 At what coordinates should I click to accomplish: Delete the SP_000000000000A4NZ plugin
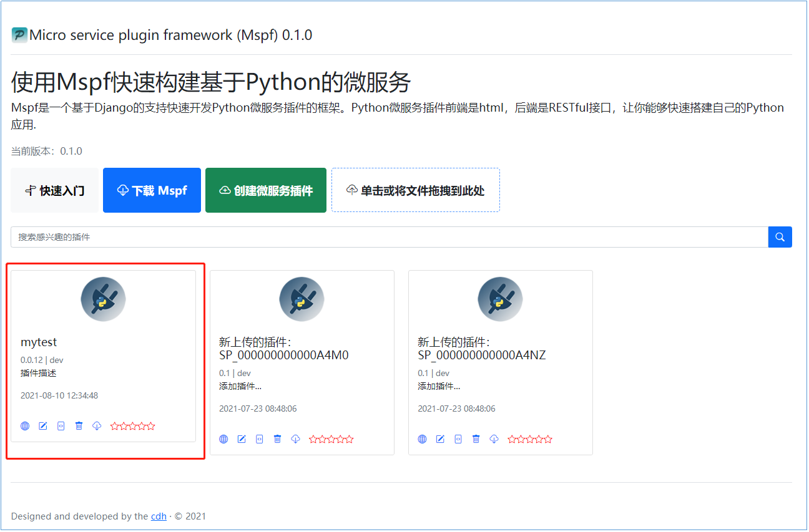pyautogui.click(x=476, y=438)
